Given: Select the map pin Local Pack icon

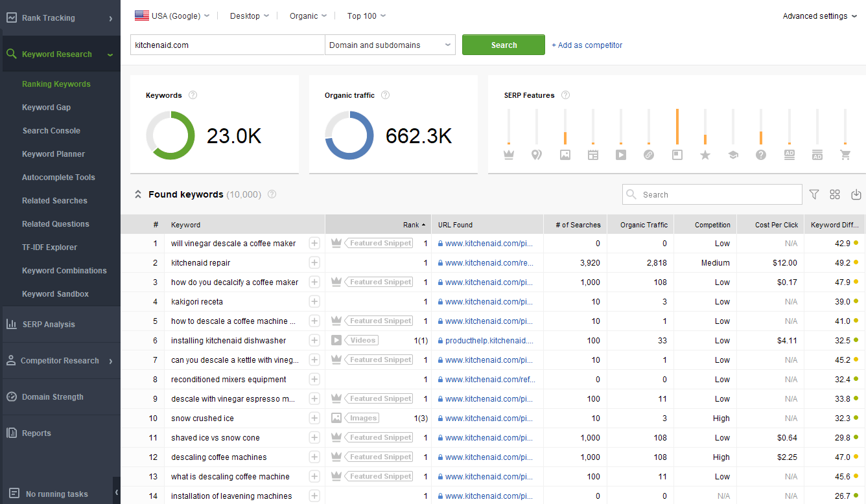Looking at the screenshot, I should tap(537, 155).
